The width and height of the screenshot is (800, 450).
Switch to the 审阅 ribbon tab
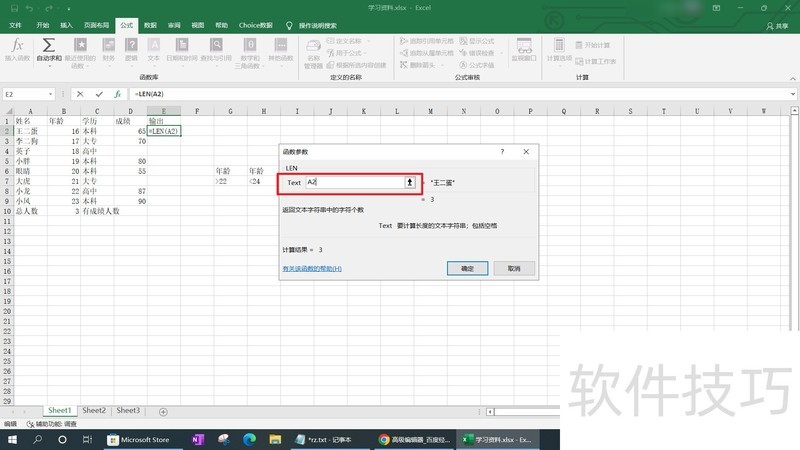[x=174, y=25]
